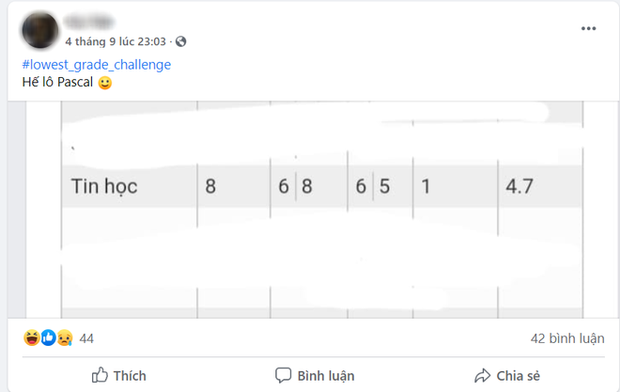Open comments with Bình luận button
620x392 pixels.
tap(314, 375)
